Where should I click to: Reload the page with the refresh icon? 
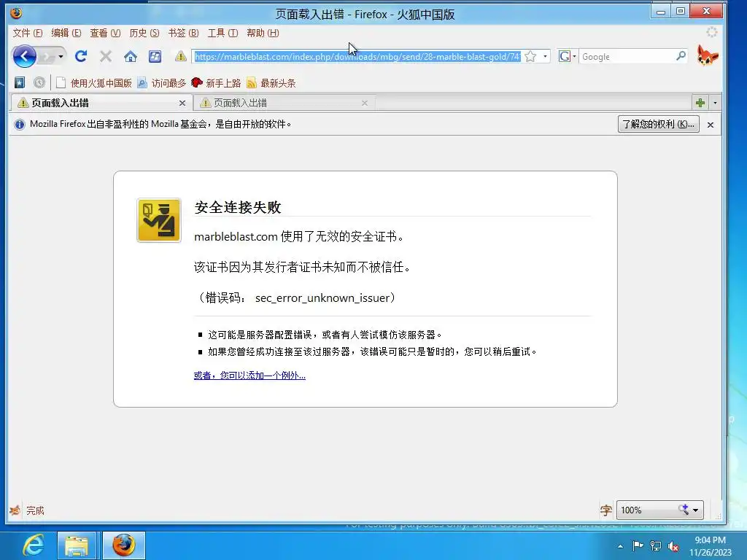[81, 57]
